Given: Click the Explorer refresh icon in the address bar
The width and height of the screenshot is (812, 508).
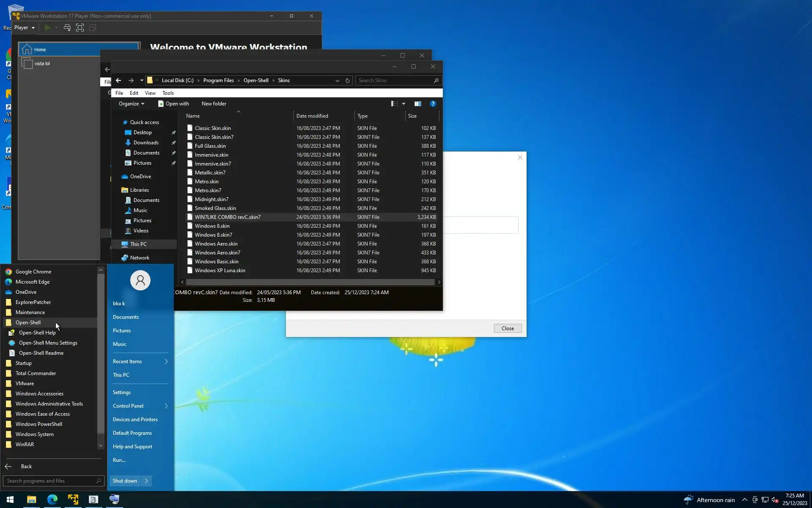Looking at the screenshot, I should (348, 80).
